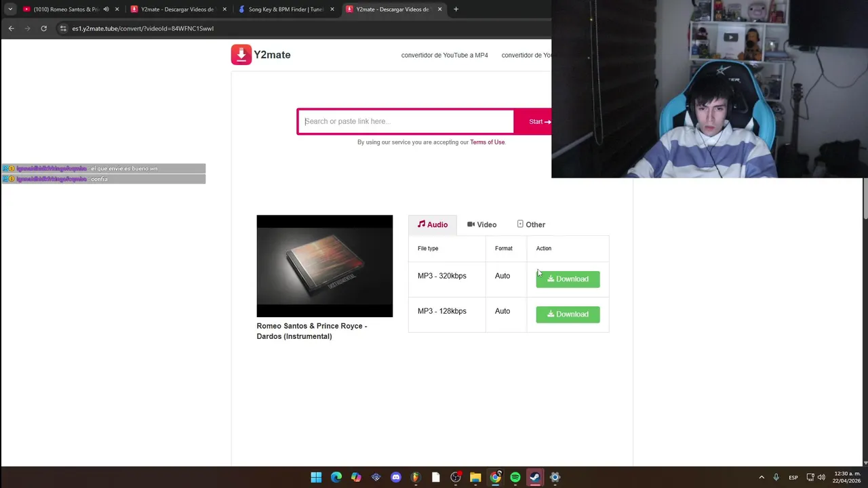The height and width of the screenshot is (488, 868).
Task: Switch to the first Y2mate browser tab
Action: click(x=179, y=9)
